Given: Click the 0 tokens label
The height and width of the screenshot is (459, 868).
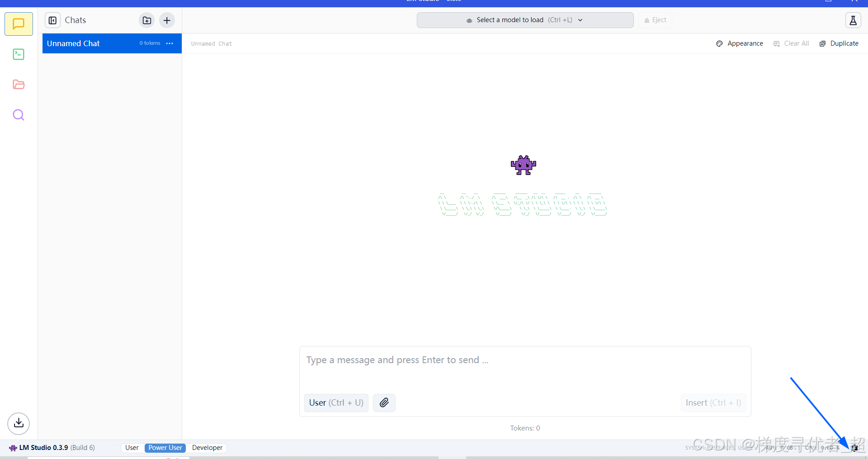Looking at the screenshot, I should [x=150, y=43].
